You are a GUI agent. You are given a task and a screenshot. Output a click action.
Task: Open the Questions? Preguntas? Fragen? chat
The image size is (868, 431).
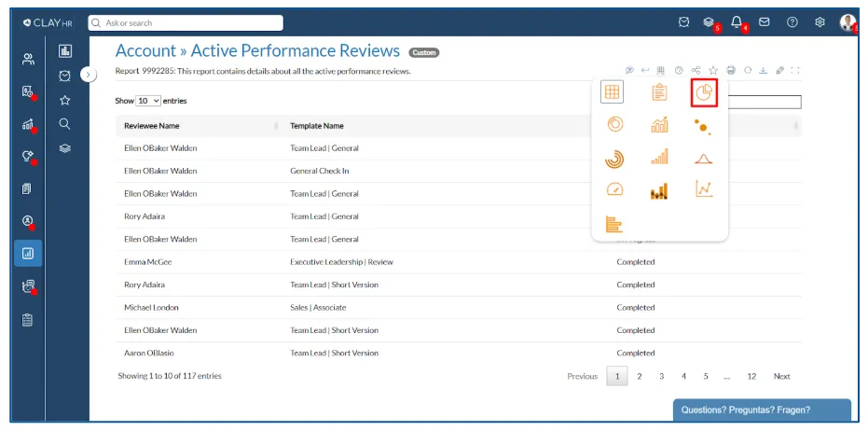click(763, 410)
